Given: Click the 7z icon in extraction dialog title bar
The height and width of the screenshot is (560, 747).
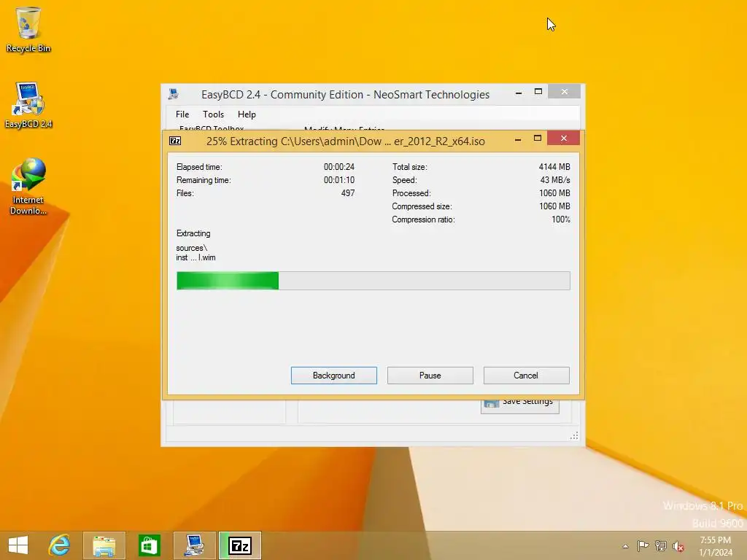Looking at the screenshot, I should coord(175,141).
